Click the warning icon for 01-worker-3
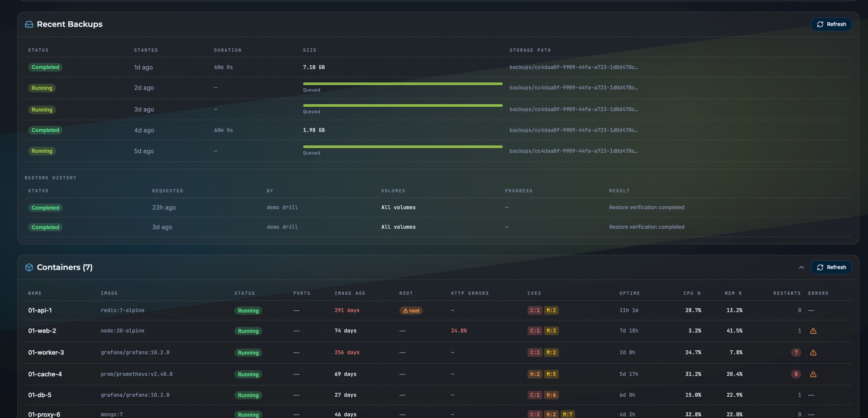Viewport: 868px width, 418px height. coord(813,352)
